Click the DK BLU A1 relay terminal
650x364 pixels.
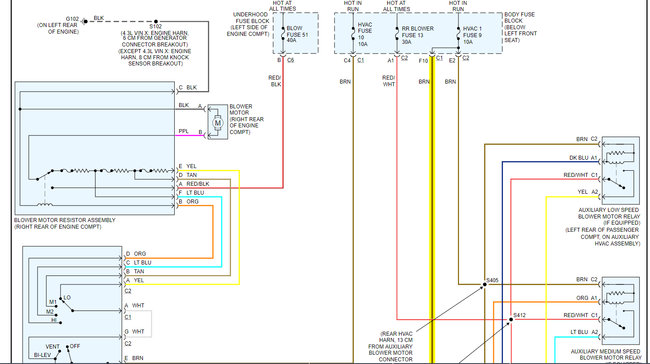pos(583,158)
